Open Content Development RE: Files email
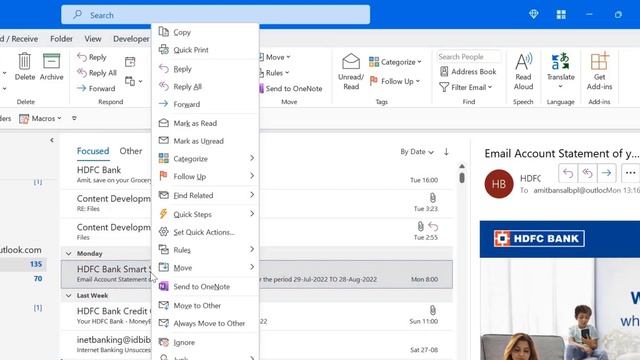Image resolution: width=640 pixels, height=360 pixels. (x=256, y=203)
